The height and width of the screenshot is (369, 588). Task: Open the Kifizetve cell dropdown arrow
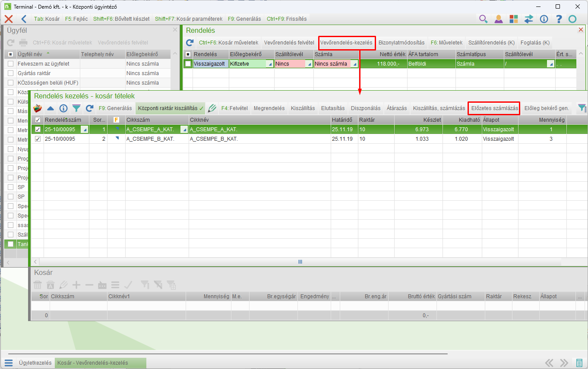pos(270,64)
